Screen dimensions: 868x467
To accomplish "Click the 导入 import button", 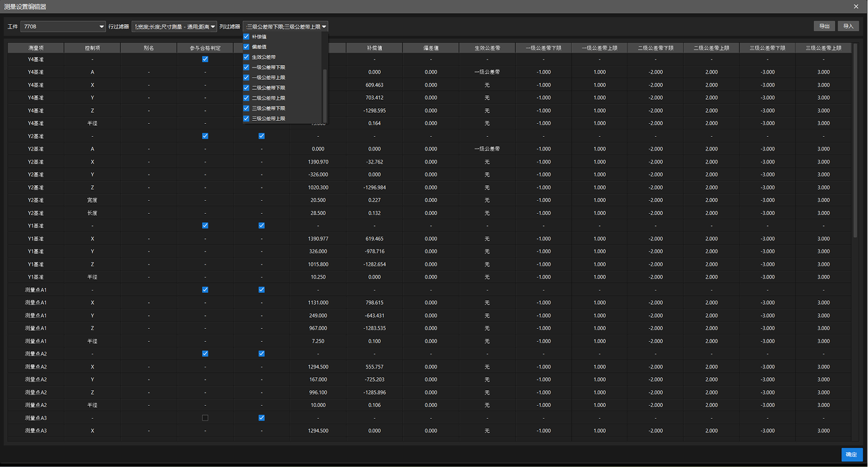I will click(x=849, y=27).
